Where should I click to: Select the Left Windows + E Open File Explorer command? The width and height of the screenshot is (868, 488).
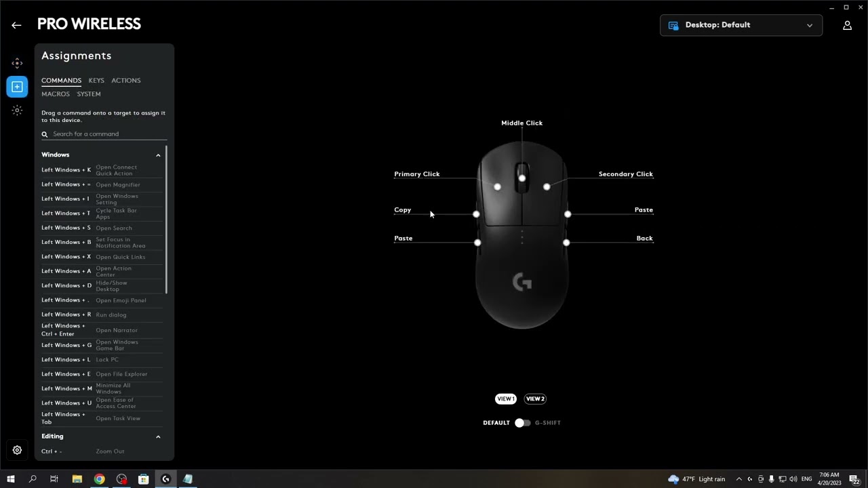click(102, 374)
